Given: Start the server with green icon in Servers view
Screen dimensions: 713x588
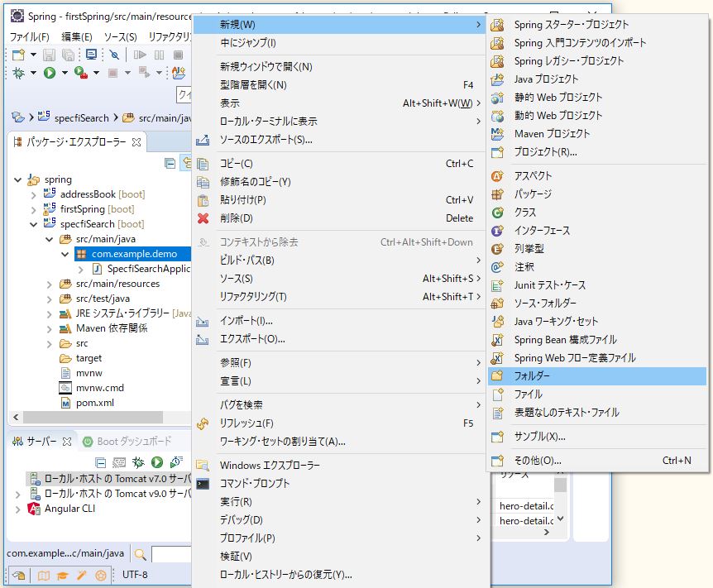Looking at the screenshot, I should 157,462.
